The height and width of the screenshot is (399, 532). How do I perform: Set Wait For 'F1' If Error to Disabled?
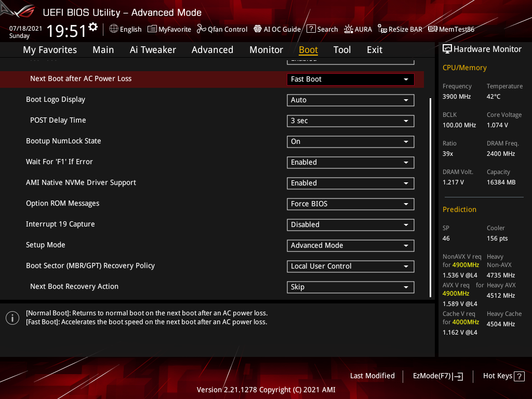[x=350, y=162]
